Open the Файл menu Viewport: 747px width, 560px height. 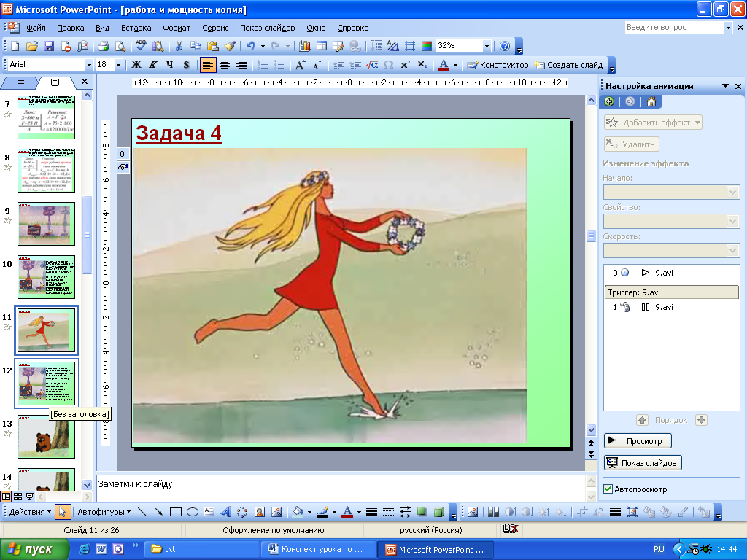click(x=36, y=28)
